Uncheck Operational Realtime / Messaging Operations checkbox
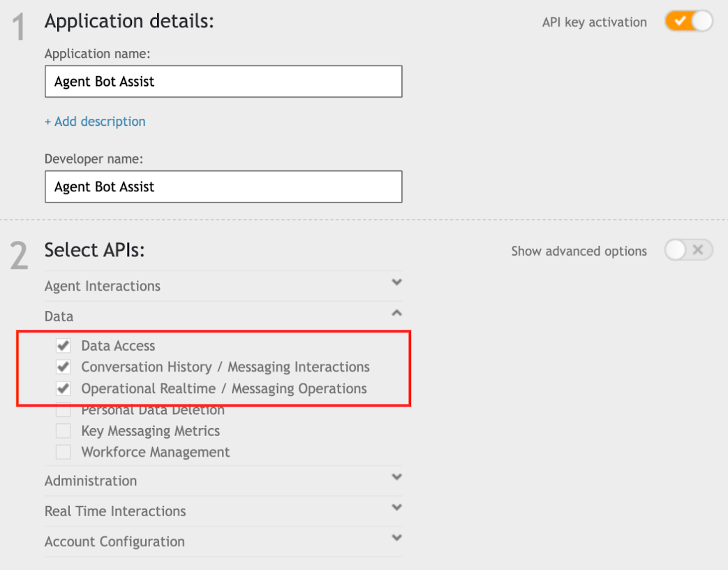The height and width of the screenshot is (570, 728). point(63,388)
